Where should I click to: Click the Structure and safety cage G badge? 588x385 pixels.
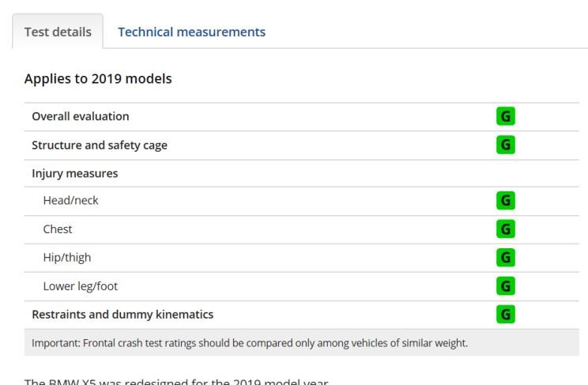(x=505, y=145)
